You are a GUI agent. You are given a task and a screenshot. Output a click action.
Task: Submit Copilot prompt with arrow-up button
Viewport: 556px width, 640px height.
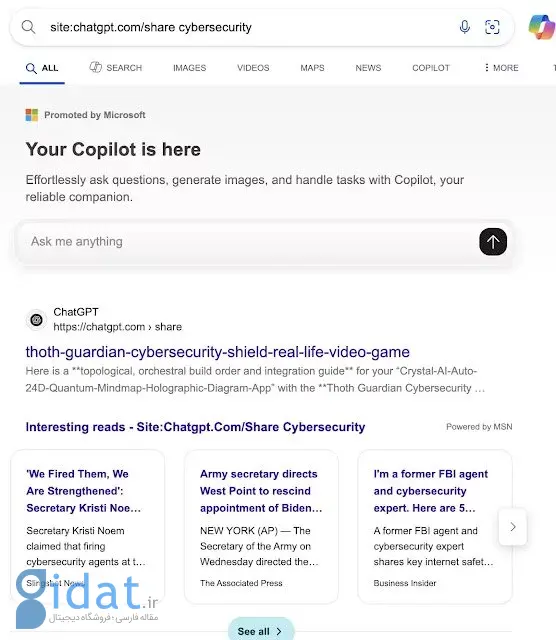coord(493,242)
